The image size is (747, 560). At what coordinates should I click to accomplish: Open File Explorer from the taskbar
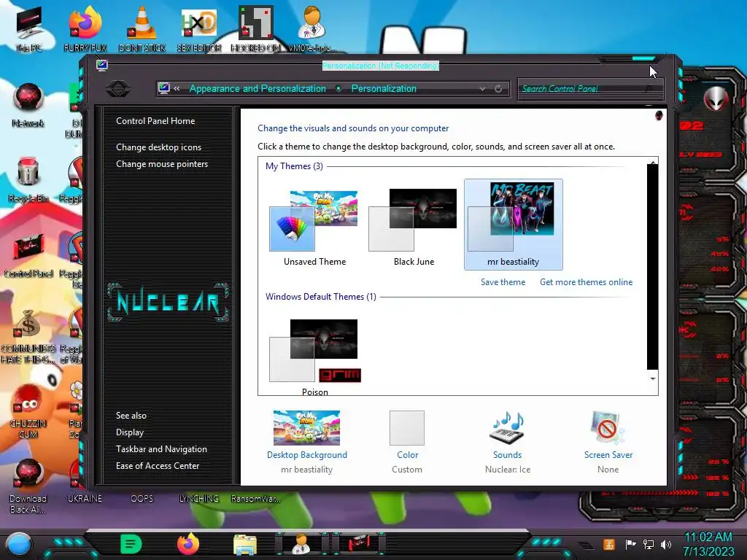pos(245,545)
